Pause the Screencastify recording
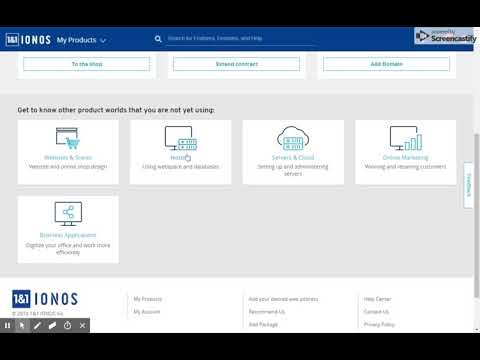Screen dimensions: 480x360 (x=8, y=325)
